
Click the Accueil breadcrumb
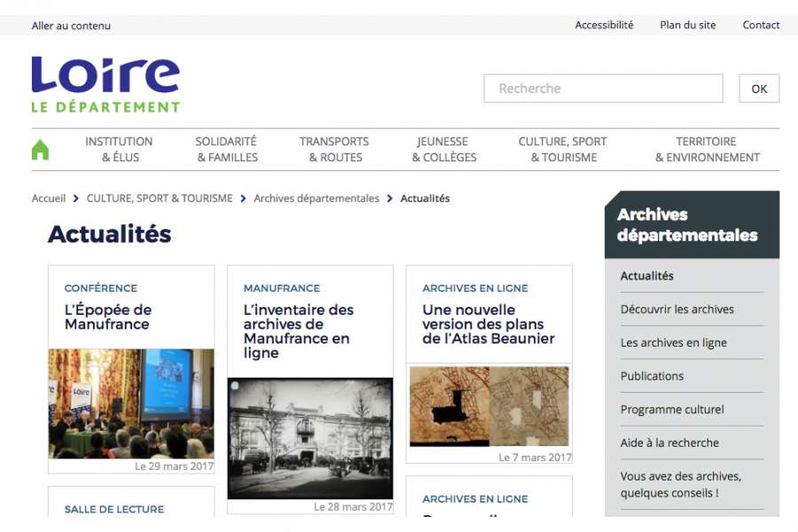coord(49,198)
